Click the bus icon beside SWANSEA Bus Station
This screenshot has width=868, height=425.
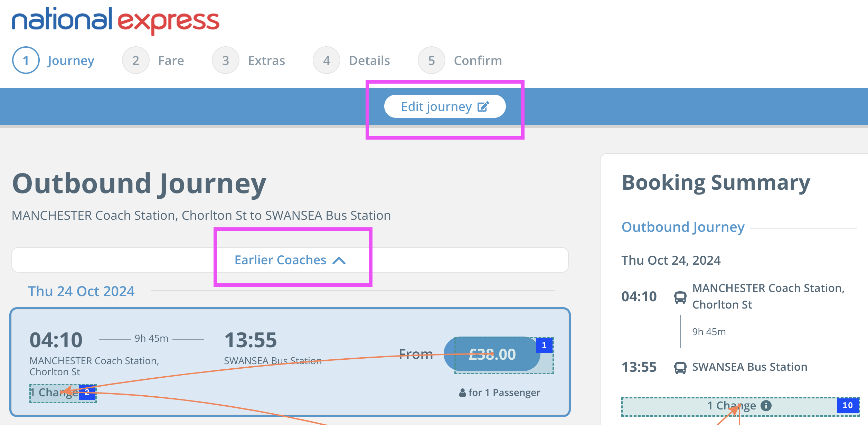(680, 367)
